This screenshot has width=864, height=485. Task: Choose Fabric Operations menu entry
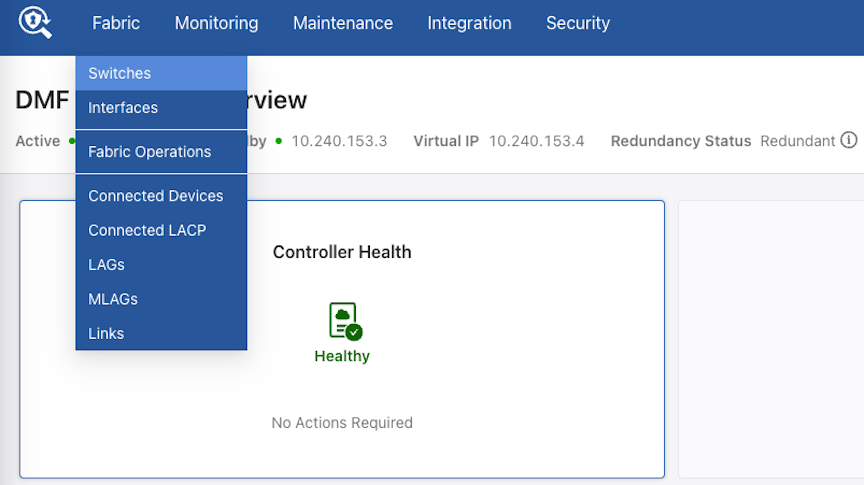click(x=161, y=152)
